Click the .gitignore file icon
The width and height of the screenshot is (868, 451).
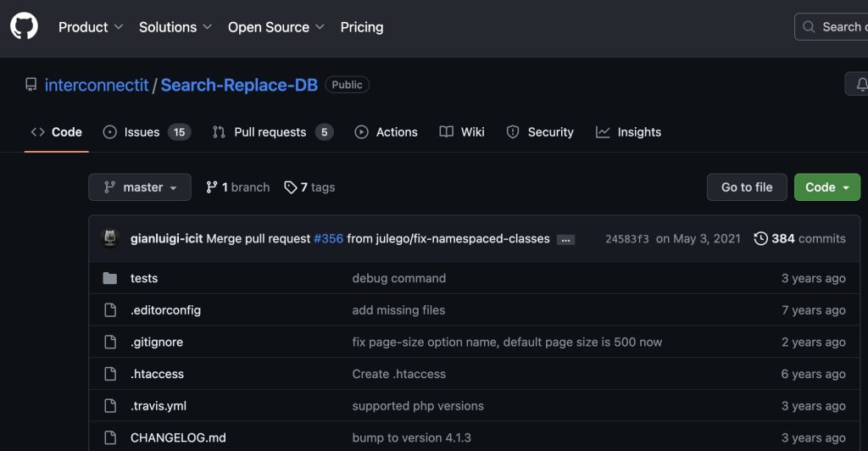pyautogui.click(x=110, y=342)
